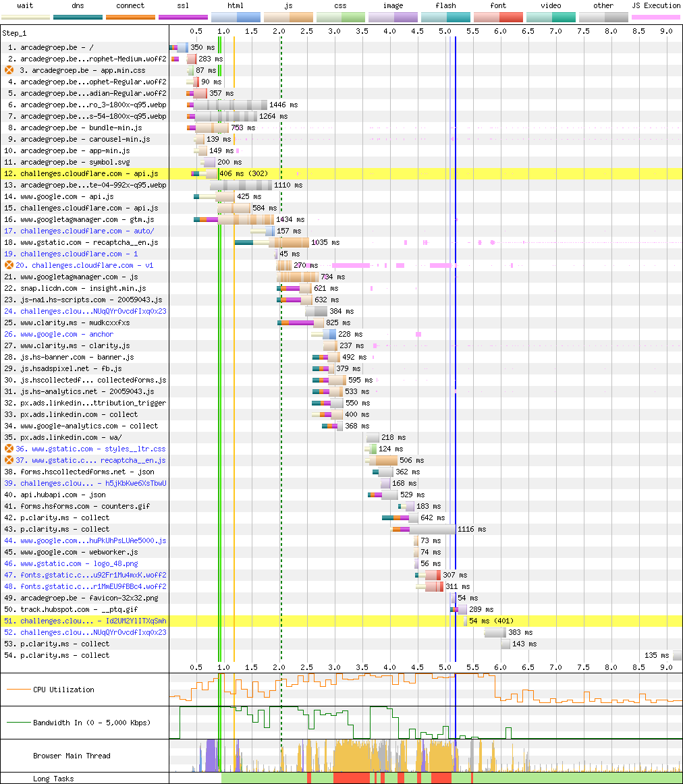Click the JS Execution legend swatch
The height and width of the screenshot is (784, 683).
pos(656,17)
